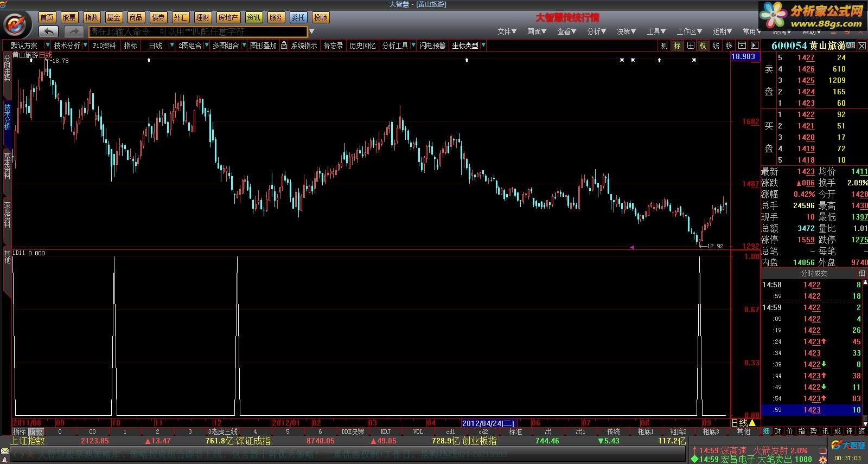Screen dimensions: 868x464
Task: Open the DZH round logo button
Action: tap(16, 25)
